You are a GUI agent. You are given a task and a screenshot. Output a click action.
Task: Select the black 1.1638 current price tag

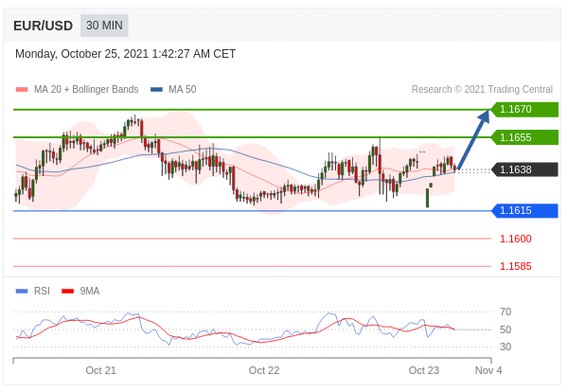[524, 169]
